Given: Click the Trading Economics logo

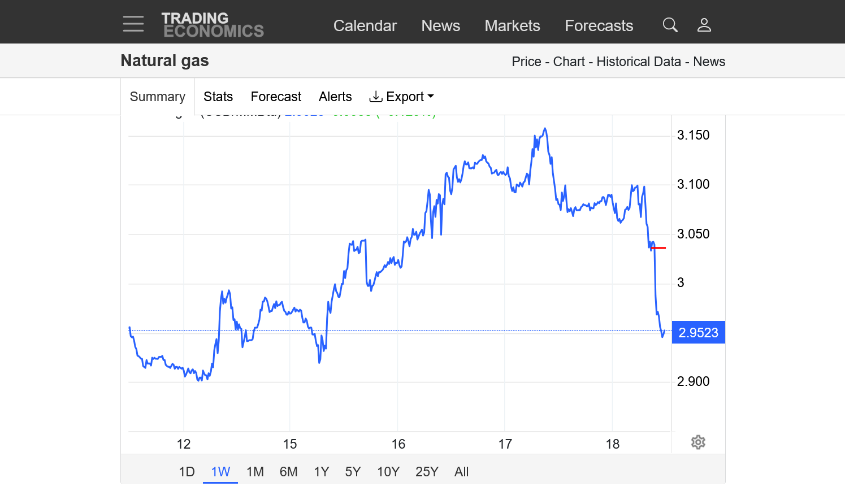Looking at the screenshot, I should (213, 25).
